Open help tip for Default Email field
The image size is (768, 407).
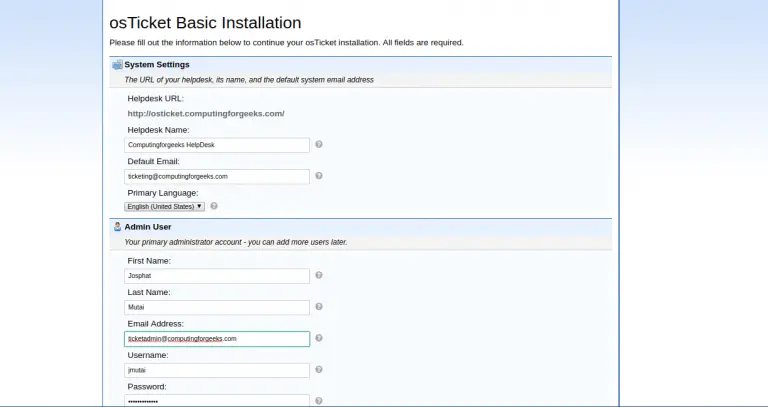pyautogui.click(x=319, y=175)
